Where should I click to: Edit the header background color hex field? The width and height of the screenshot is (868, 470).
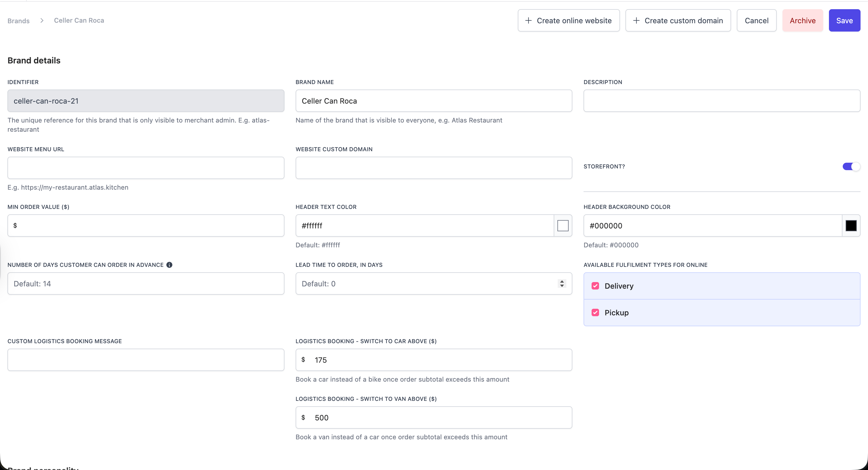coord(713,226)
